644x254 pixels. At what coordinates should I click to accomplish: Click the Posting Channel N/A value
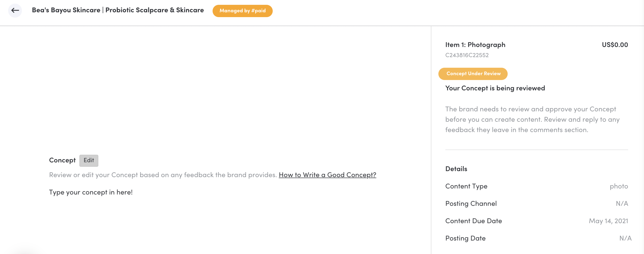[x=622, y=203]
